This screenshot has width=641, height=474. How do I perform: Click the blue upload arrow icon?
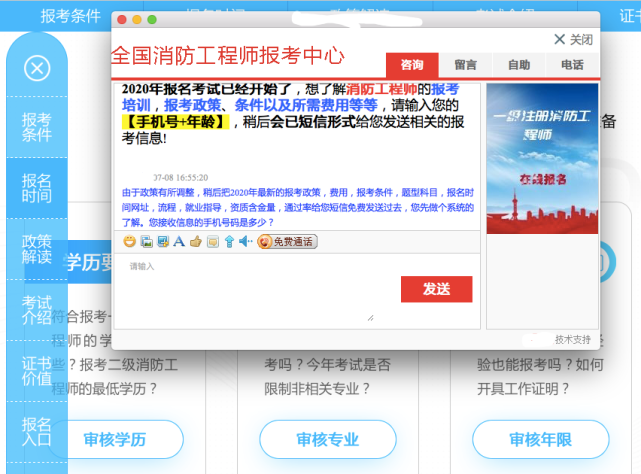click(x=229, y=242)
